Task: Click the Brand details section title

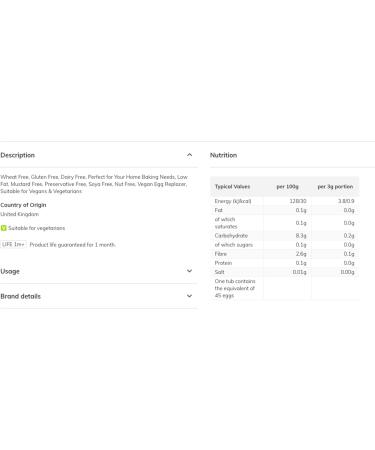Action: click(20, 296)
